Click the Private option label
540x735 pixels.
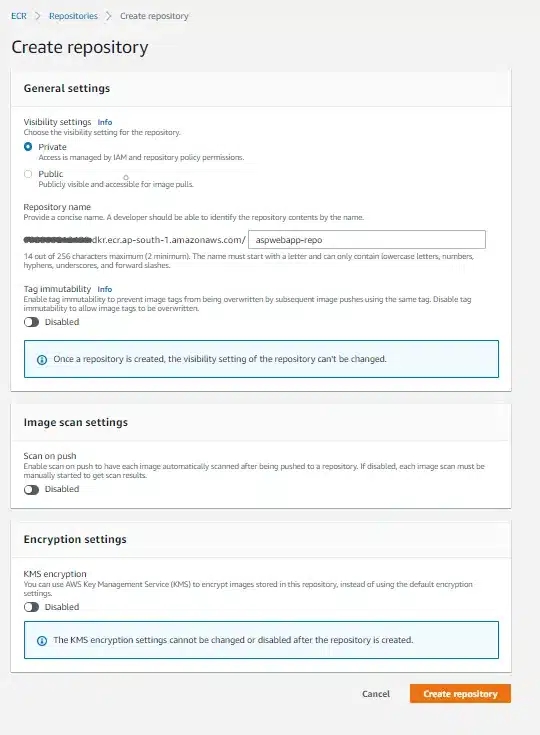pos(52,147)
